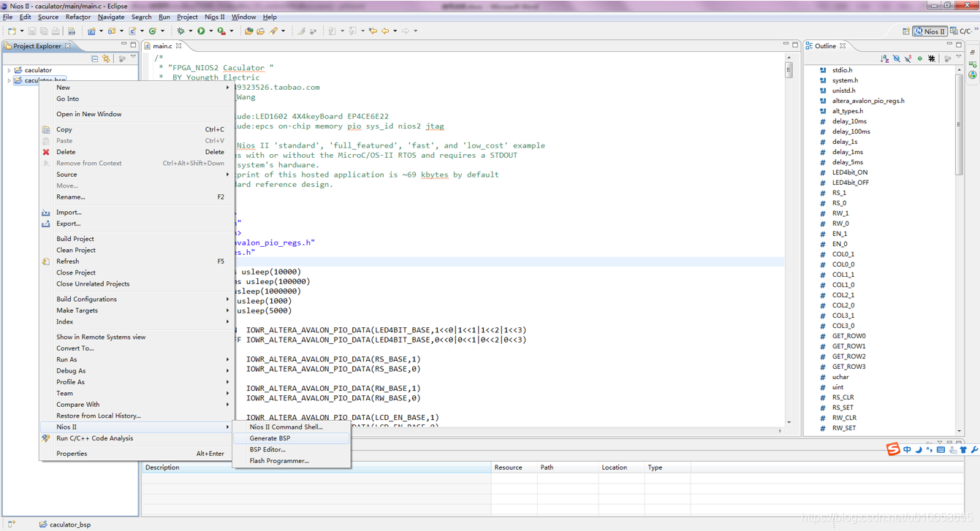Click the green Run button in toolbar
The height and width of the screenshot is (531, 980).
[x=201, y=31]
